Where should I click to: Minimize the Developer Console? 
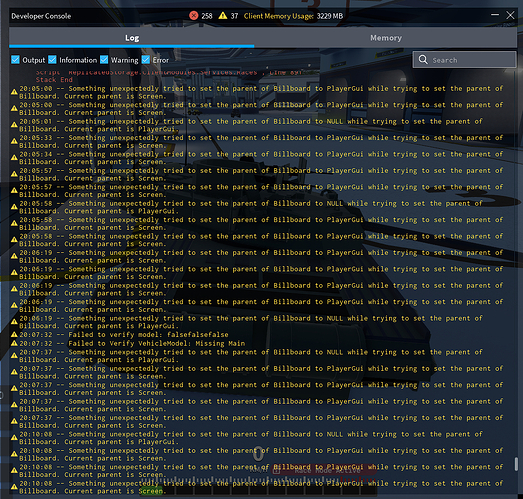[x=495, y=15]
